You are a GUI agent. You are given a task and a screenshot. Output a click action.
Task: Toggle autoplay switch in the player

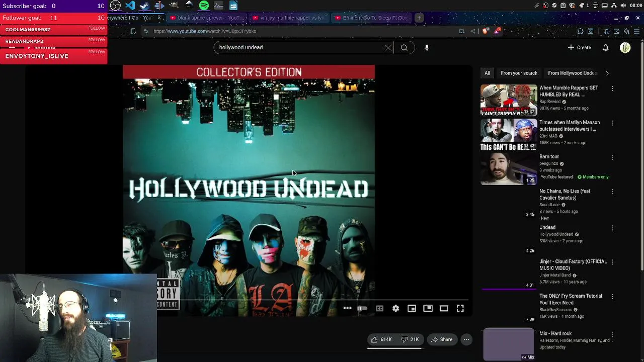tap(362, 308)
